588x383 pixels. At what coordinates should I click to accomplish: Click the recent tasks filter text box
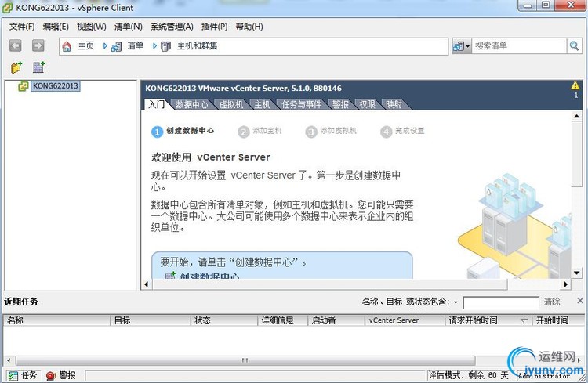(501, 302)
